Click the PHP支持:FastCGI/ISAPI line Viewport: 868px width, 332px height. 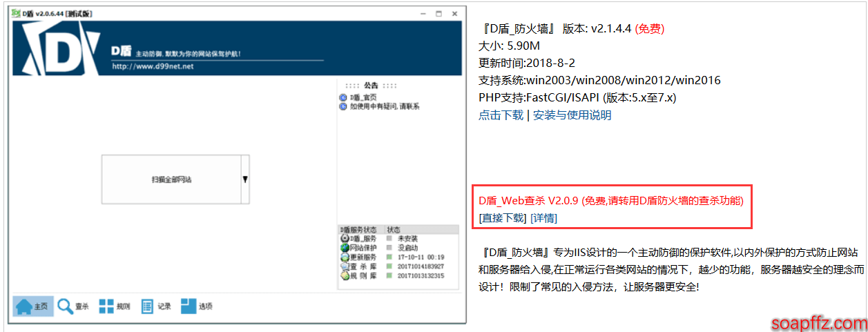click(x=577, y=97)
